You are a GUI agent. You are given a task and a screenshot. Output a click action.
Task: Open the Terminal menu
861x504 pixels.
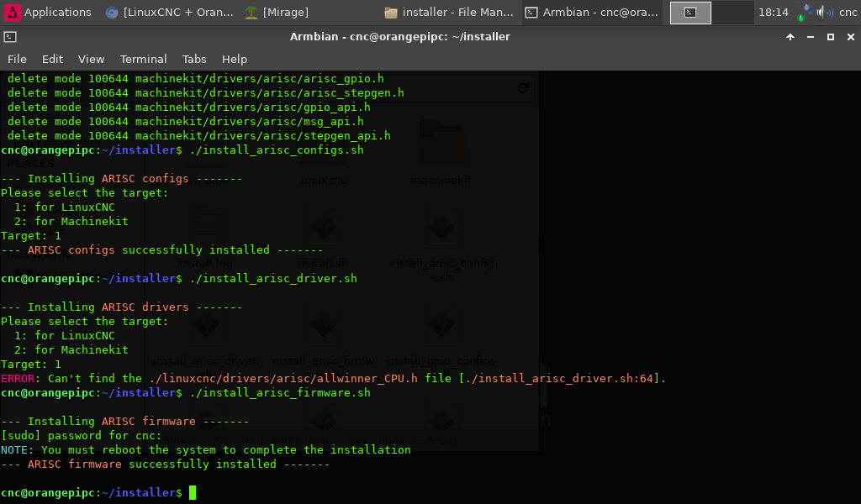pos(143,59)
